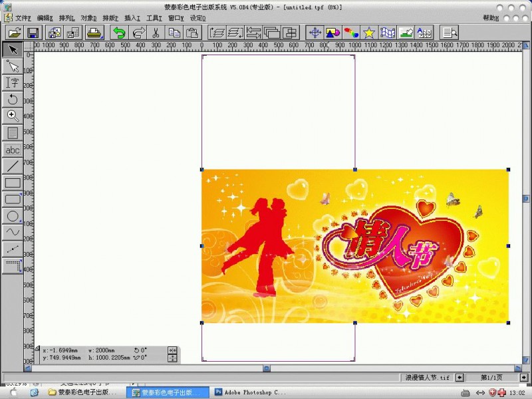Click the horizontal scrollbar thumb
This screenshot has height=399, width=532.
266,368
